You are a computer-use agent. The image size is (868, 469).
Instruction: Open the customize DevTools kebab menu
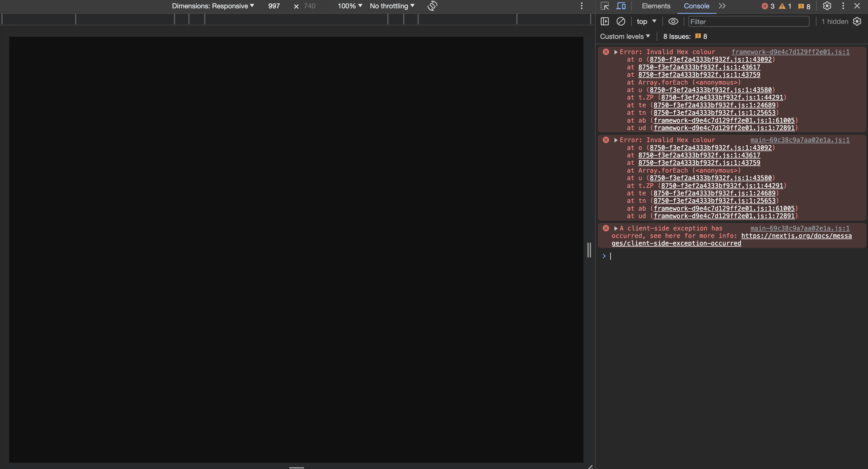843,6
